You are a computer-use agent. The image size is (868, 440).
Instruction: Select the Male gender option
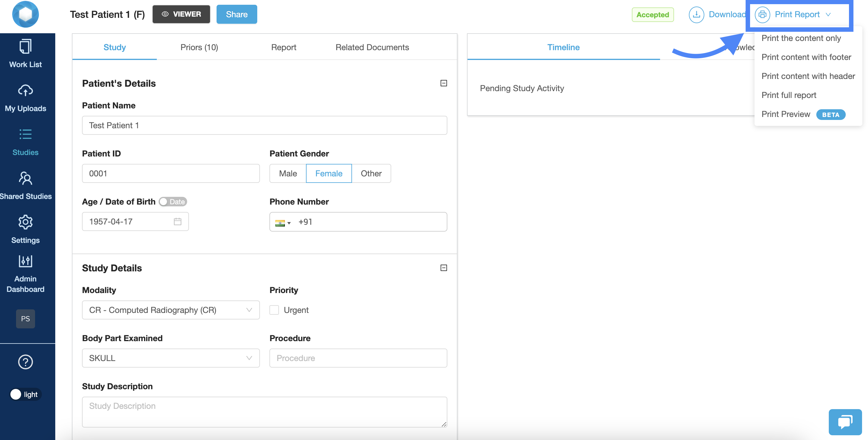pos(288,173)
